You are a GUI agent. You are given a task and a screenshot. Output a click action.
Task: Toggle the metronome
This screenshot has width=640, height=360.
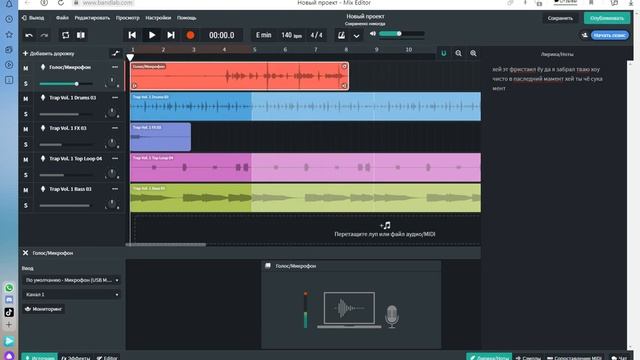341,36
